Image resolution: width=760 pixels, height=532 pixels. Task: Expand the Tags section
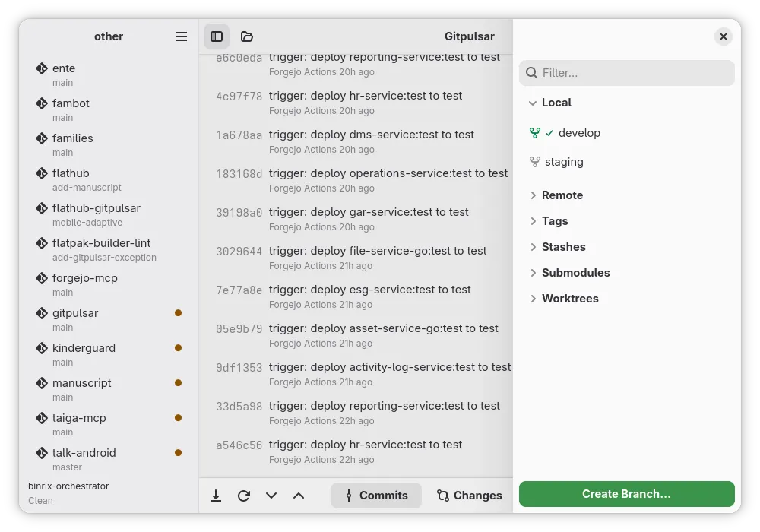(533, 221)
